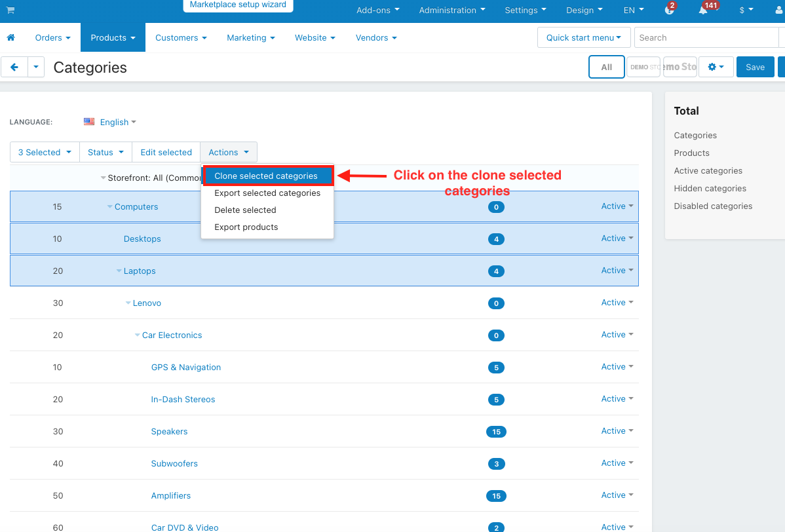The height and width of the screenshot is (532, 785).
Task: Open the help icon with badge 2
Action: (670, 10)
